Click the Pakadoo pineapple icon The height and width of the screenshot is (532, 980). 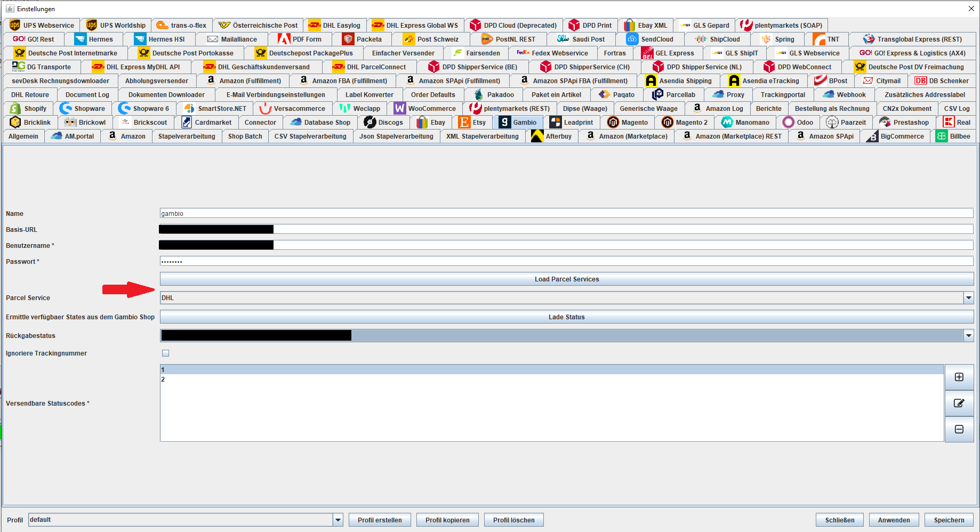478,94
